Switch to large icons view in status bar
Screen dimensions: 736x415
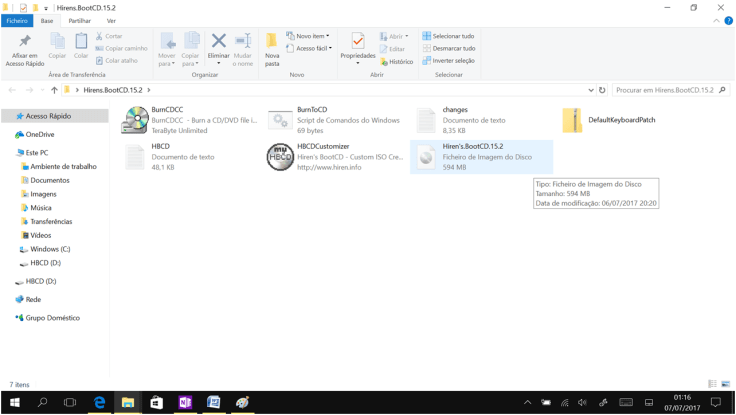pyautogui.click(x=724, y=384)
